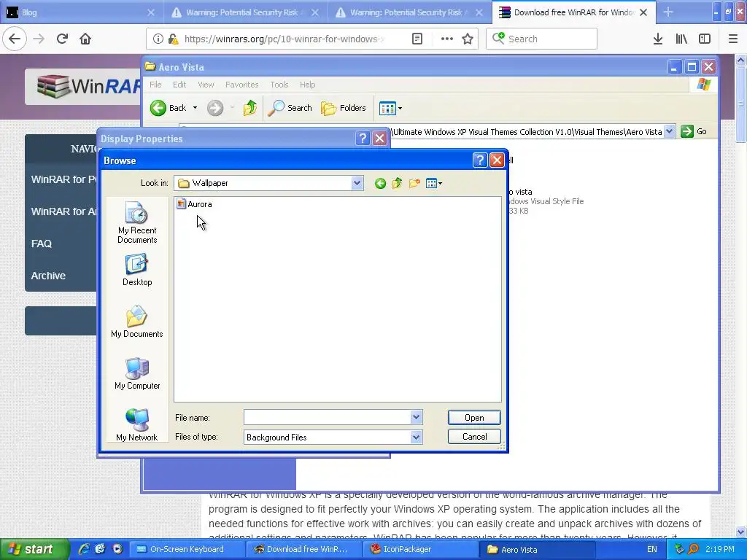Screen dimensions: 747x560
Task: Click Internet Explorer quick launch icon
Action: pos(84,549)
